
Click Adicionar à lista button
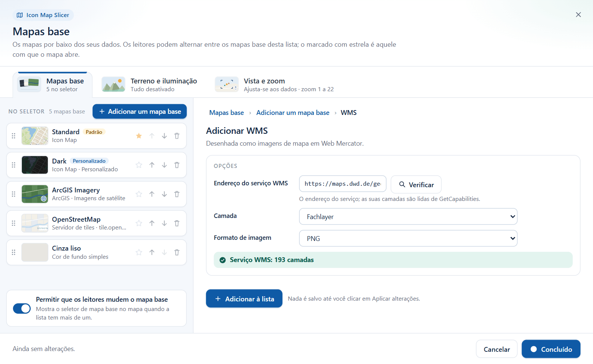coord(244,299)
